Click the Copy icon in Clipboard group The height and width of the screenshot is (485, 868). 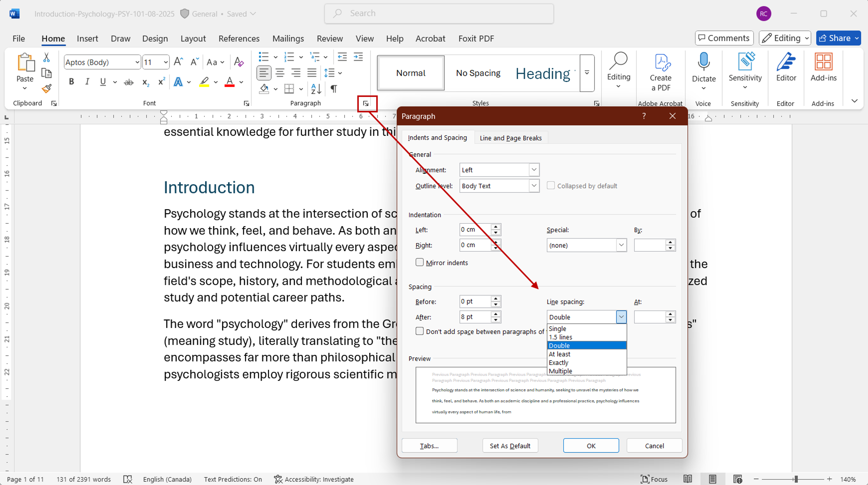pyautogui.click(x=47, y=73)
